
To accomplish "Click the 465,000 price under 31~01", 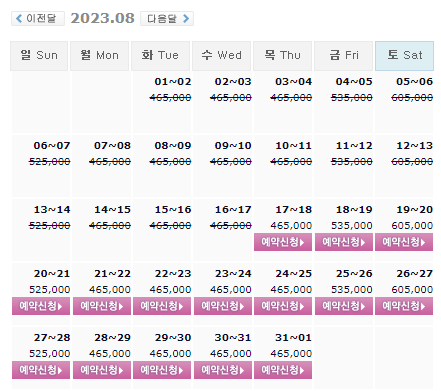I will pyautogui.click(x=291, y=354).
